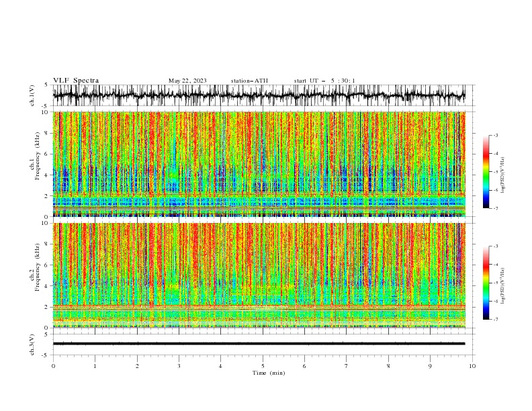Click time axis tick label "10"
The image size is (532, 411).
[472, 366]
